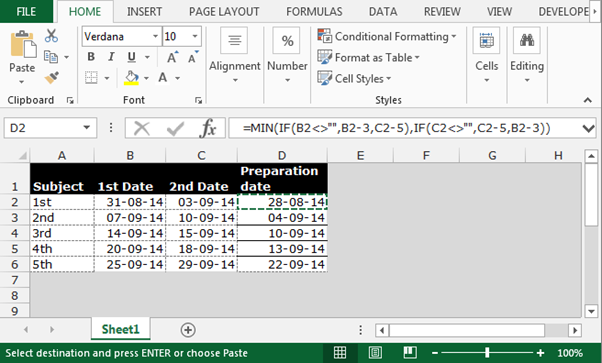Select row 5 header

point(15,249)
